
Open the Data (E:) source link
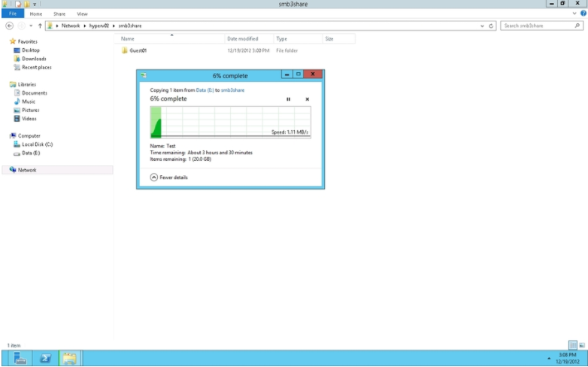pos(205,90)
